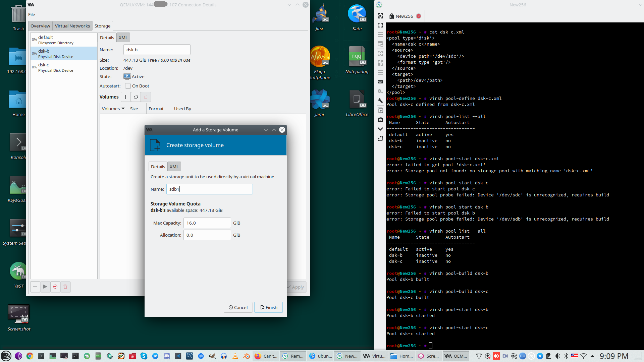Increase Allocation with plus stepper
This screenshot has height=362, width=644.
(226, 235)
